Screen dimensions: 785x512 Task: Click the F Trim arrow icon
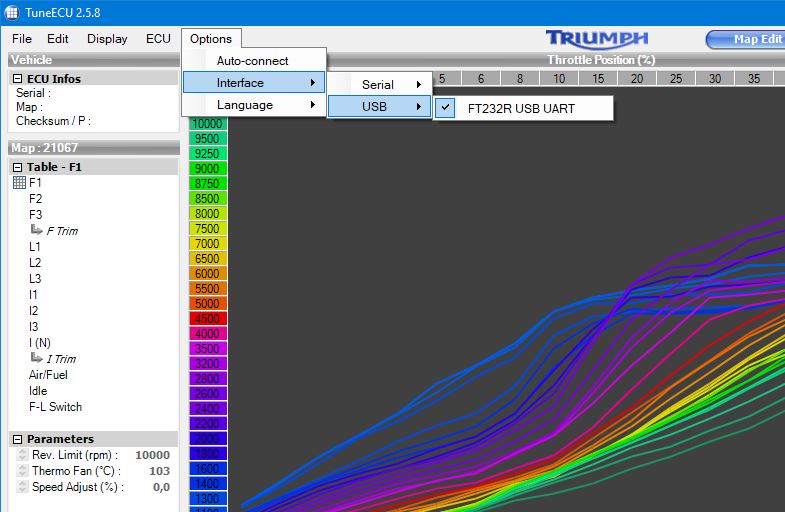coord(36,231)
